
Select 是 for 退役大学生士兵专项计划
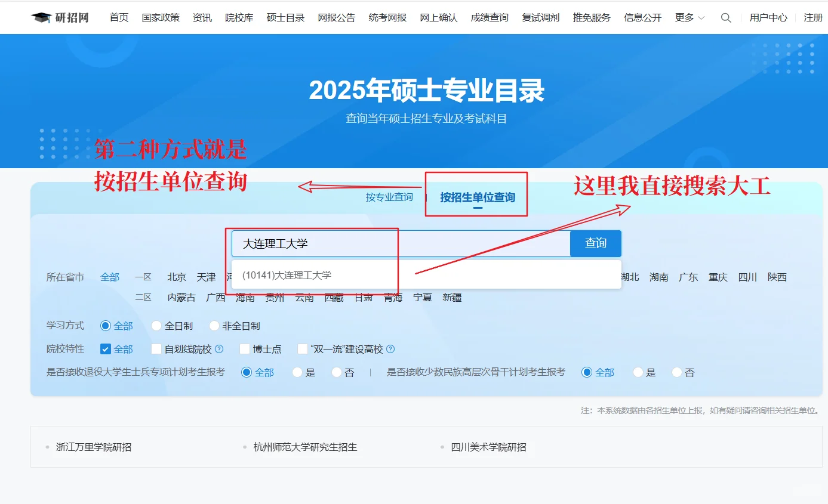pyautogui.click(x=297, y=372)
